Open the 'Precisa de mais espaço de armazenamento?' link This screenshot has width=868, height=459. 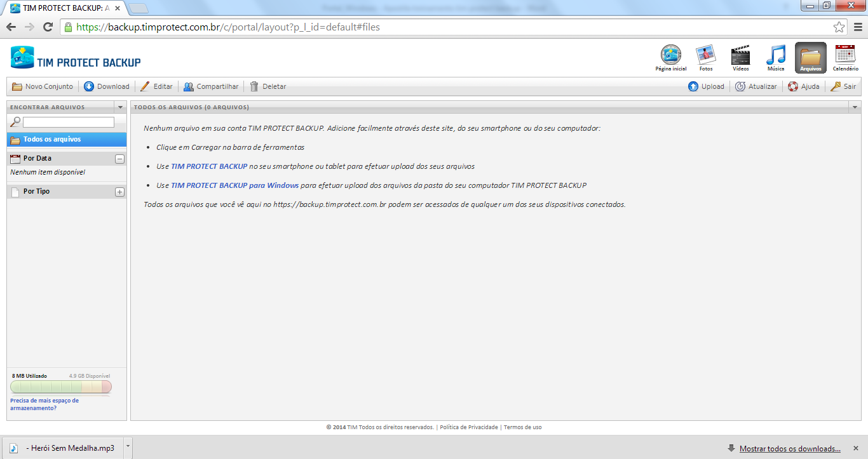[44, 404]
